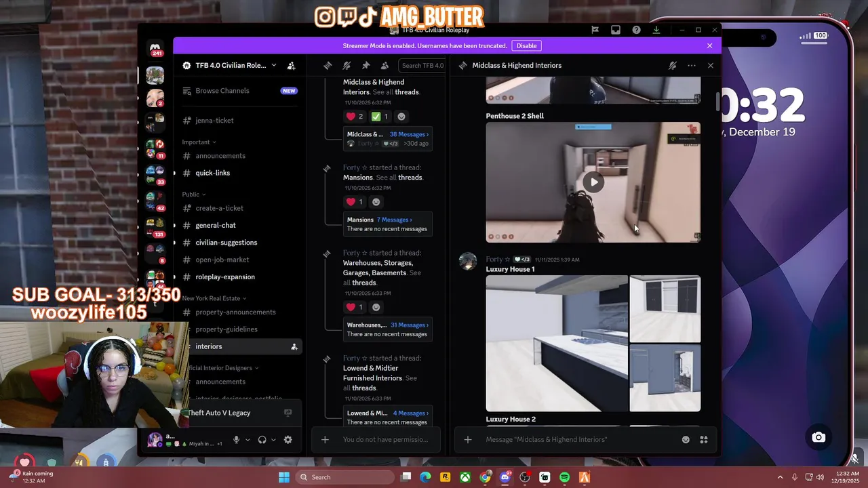Dismiss the Streamer Mode banner
This screenshot has height=488, width=868.
pos(709,45)
